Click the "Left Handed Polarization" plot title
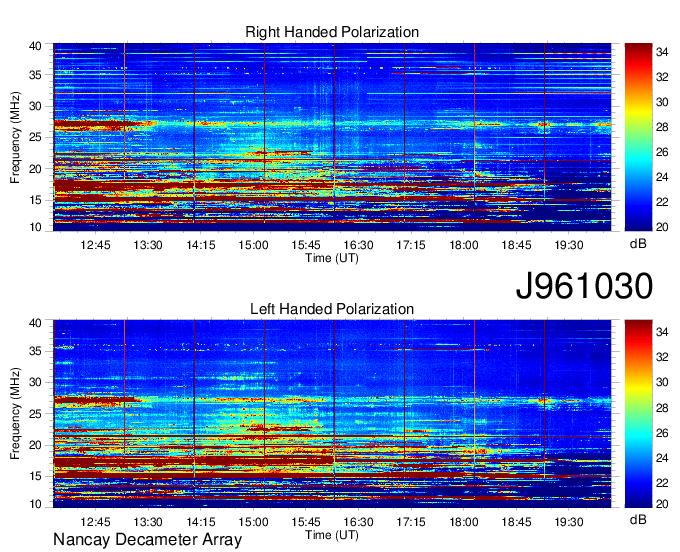Viewport: 680px width, 552px height. (x=332, y=309)
